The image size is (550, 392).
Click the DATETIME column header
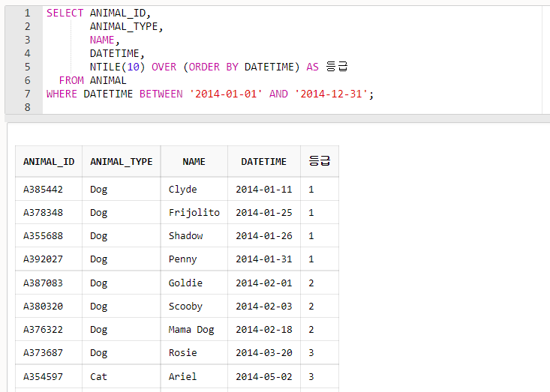(x=264, y=161)
